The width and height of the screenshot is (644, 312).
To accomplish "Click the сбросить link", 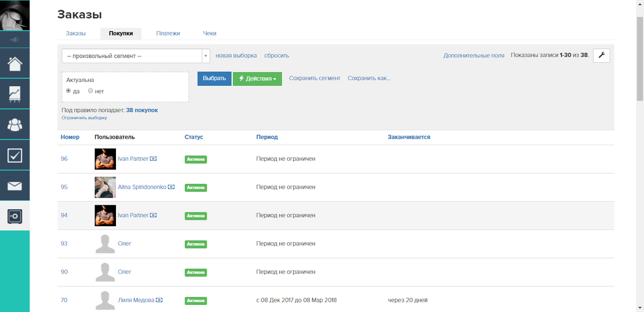I will pos(276,55).
